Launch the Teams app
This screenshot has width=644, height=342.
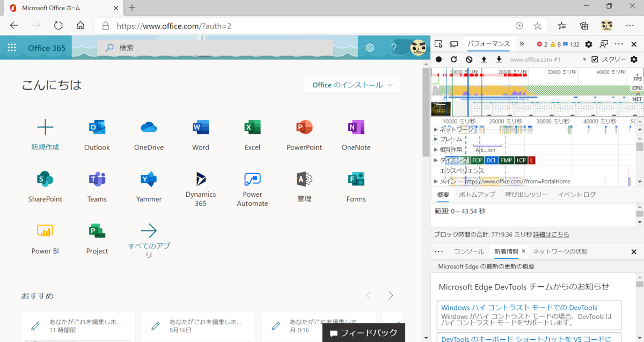[97, 187]
